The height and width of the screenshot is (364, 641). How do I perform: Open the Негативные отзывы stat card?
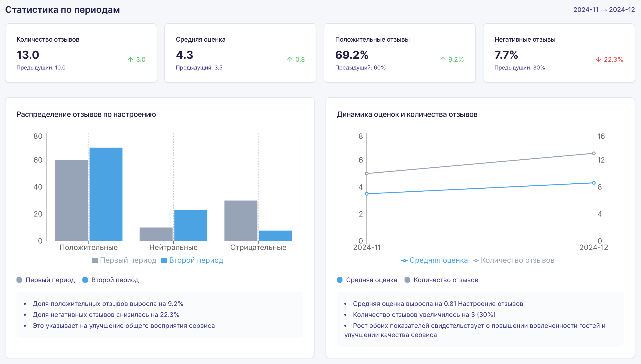coord(559,53)
